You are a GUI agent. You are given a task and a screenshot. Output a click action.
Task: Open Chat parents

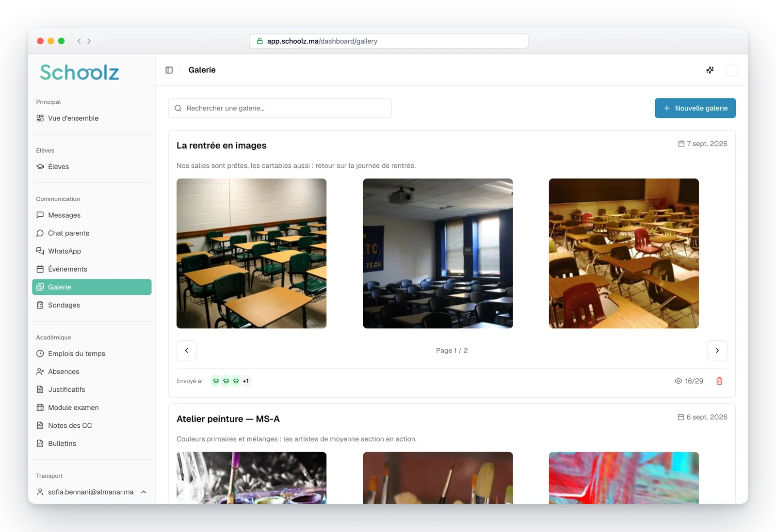point(92,233)
